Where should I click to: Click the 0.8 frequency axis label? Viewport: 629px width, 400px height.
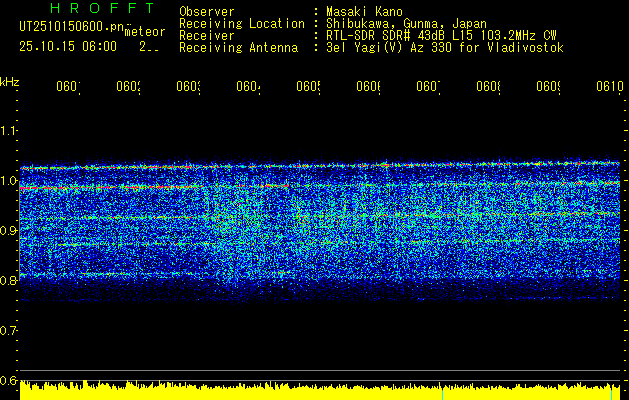(8, 280)
